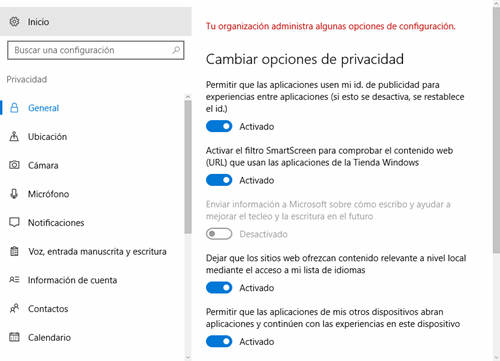Click the Contactos people icon

(14, 308)
